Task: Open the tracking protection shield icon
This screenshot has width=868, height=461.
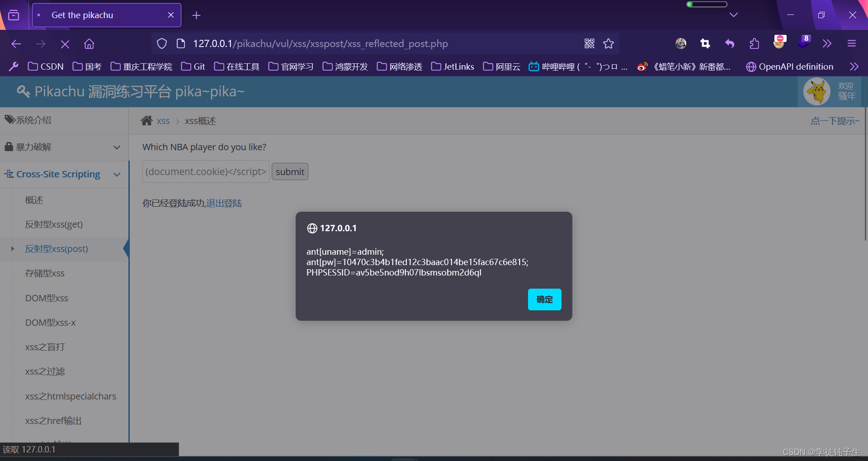Action: pyautogui.click(x=162, y=44)
